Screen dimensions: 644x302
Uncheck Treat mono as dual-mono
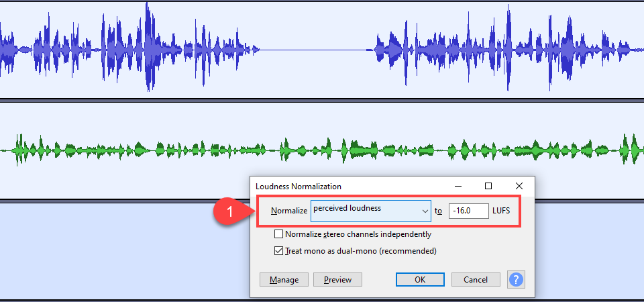(x=279, y=250)
